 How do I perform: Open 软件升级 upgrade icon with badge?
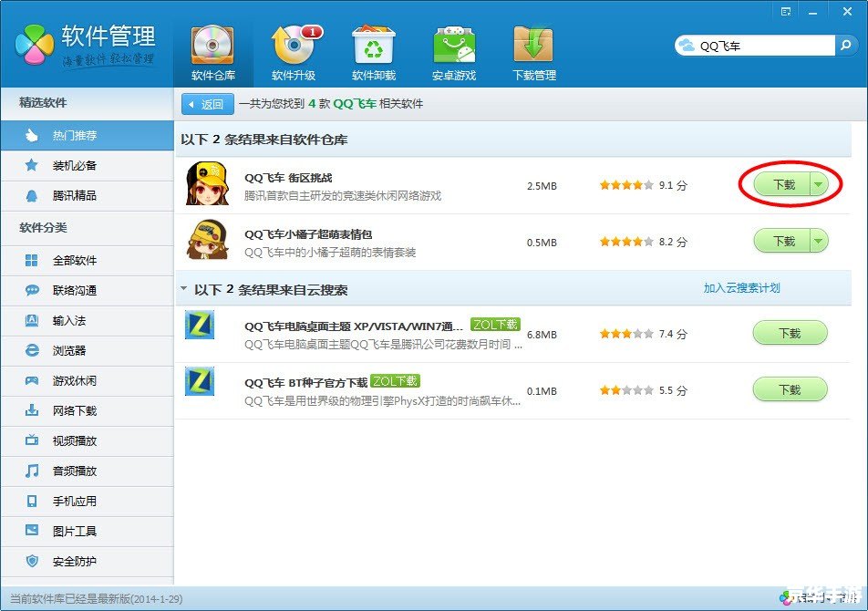(x=294, y=46)
